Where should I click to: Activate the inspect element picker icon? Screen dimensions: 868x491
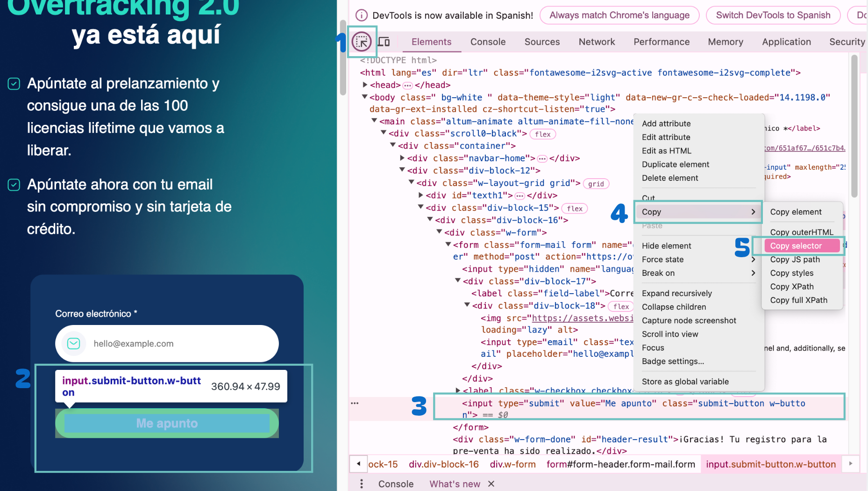[362, 42]
